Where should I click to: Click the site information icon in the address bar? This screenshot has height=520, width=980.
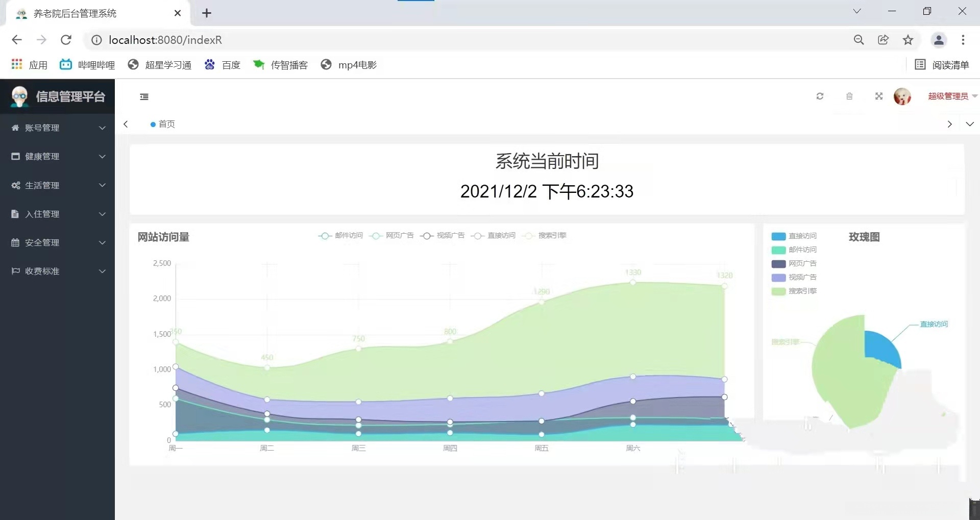point(96,40)
